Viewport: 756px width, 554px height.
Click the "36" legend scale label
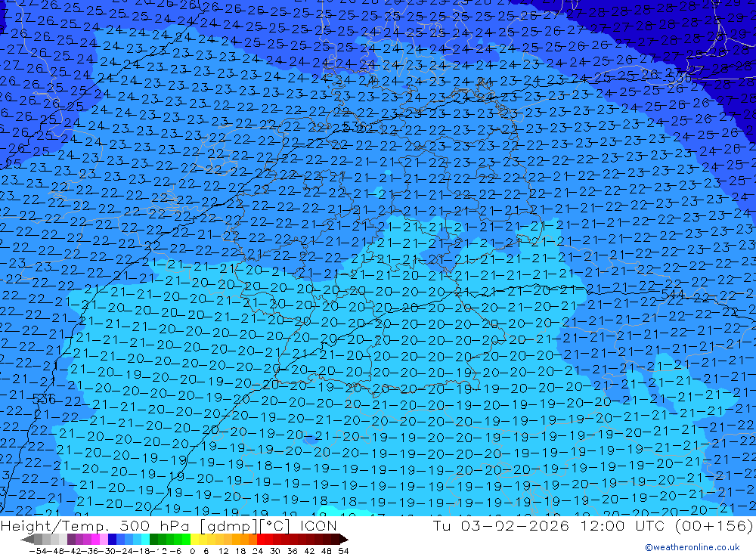click(x=292, y=551)
